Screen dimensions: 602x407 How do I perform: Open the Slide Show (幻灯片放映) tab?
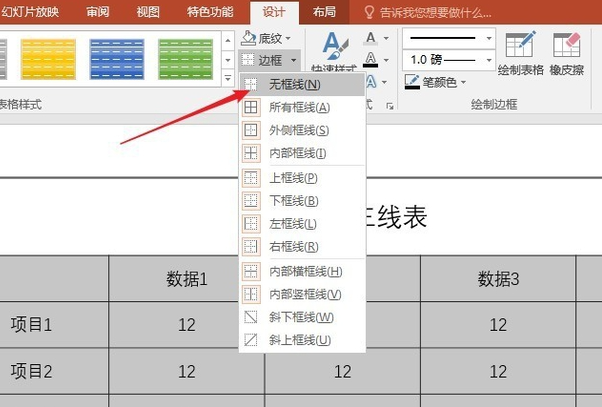coord(30,12)
